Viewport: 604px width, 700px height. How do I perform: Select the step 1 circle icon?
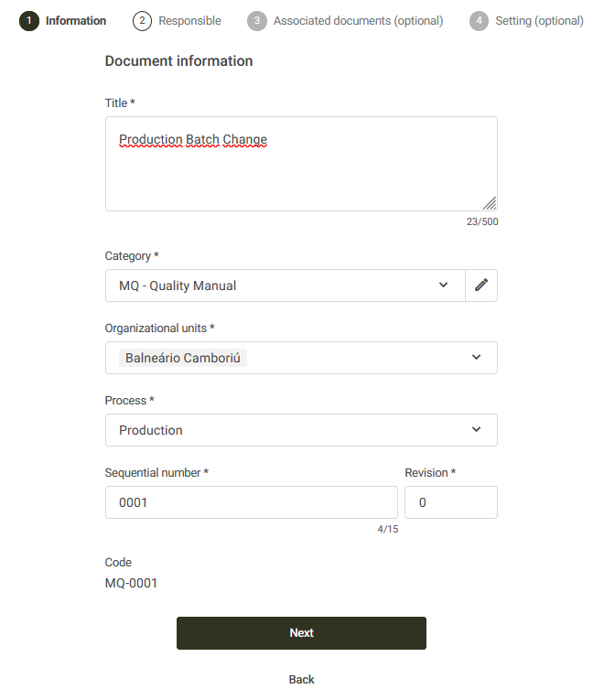click(x=29, y=21)
